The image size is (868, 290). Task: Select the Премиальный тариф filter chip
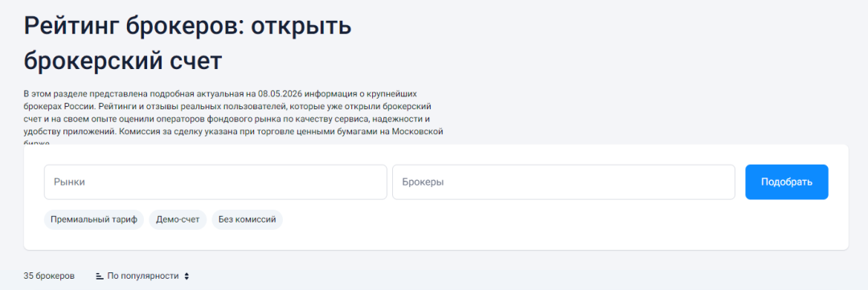(94, 220)
